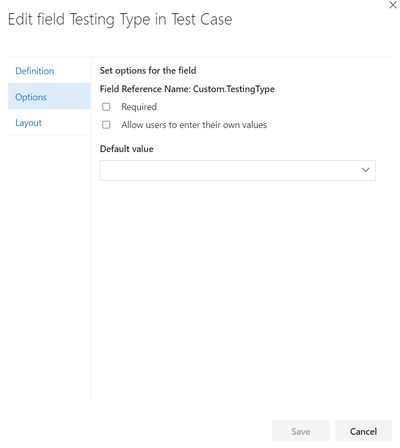Image resolution: width=400 pixels, height=448 pixels.
Task: Enable Allow users to enter their own values
Action: click(x=106, y=125)
